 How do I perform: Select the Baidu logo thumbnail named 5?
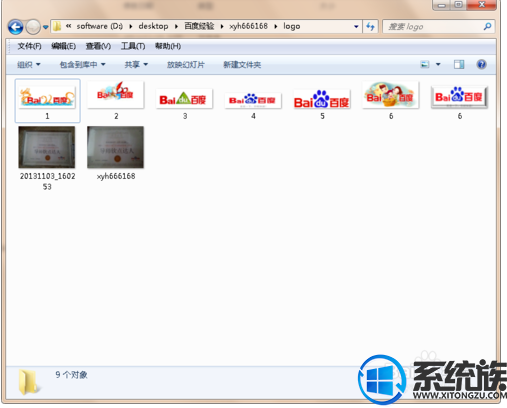(322, 99)
